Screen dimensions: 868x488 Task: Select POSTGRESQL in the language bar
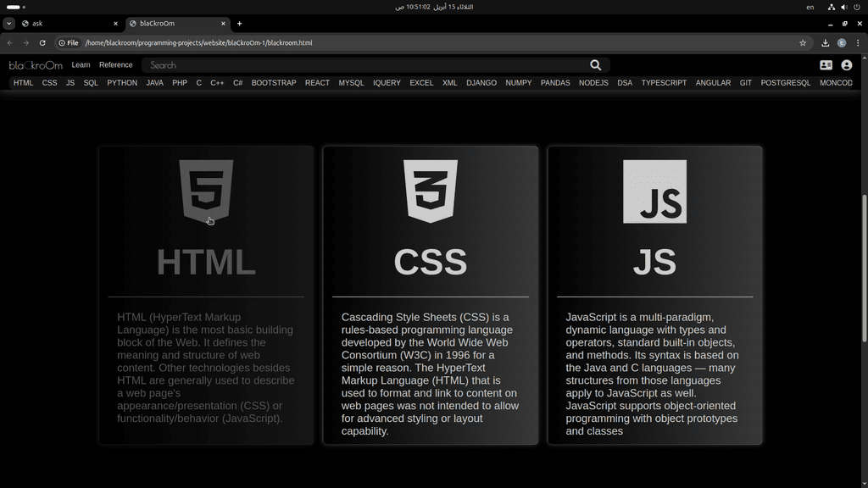tap(786, 83)
